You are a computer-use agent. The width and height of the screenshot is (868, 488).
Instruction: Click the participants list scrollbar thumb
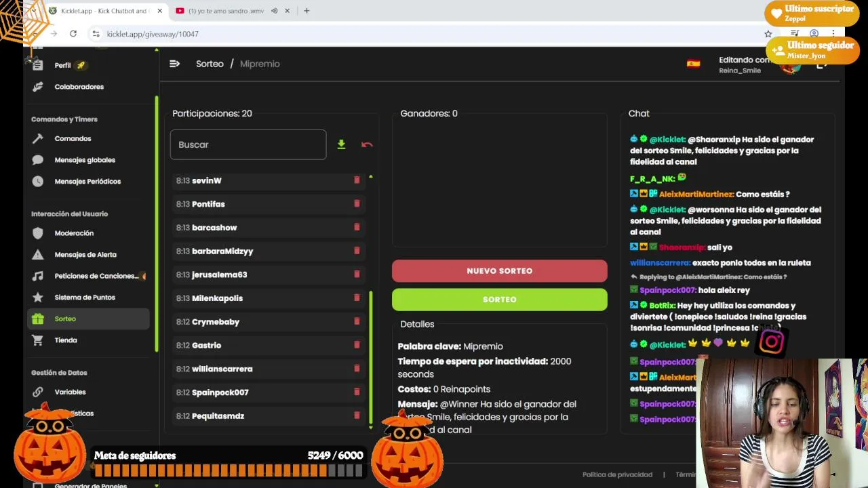(x=371, y=357)
